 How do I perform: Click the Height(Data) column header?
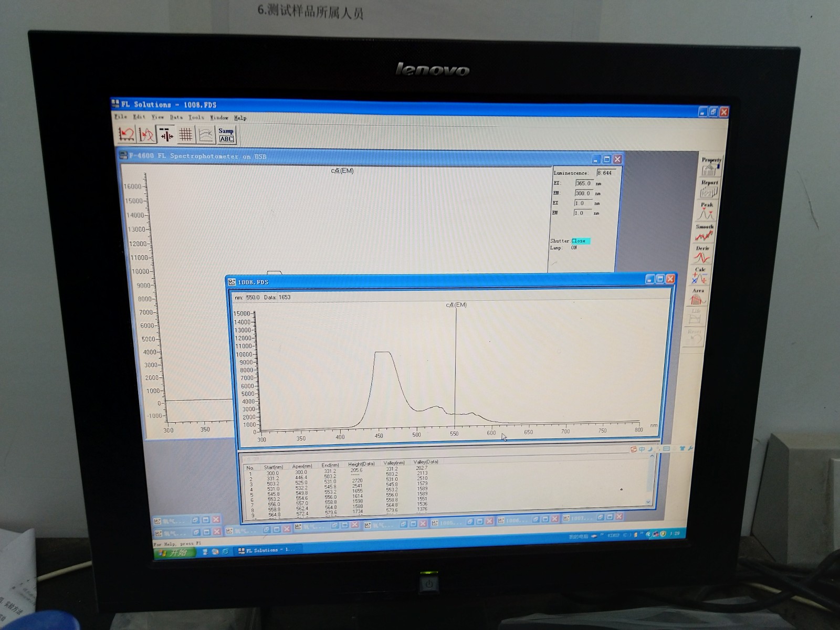coord(361,464)
